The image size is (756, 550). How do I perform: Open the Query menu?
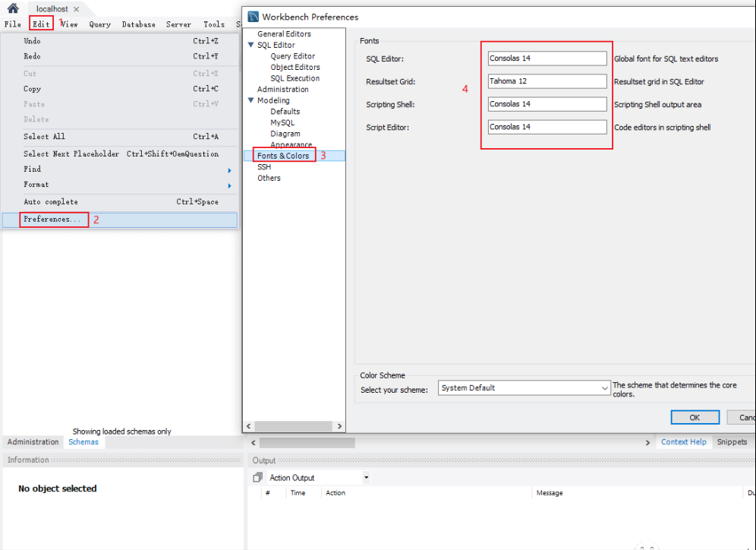(x=99, y=24)
